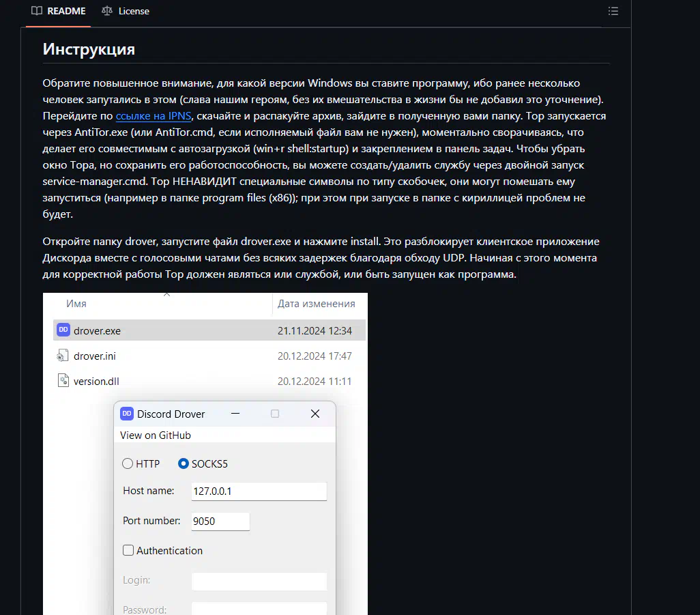Click the License scales icon
700x615 pixels.
pyautogui.click(x=107, y=11)
